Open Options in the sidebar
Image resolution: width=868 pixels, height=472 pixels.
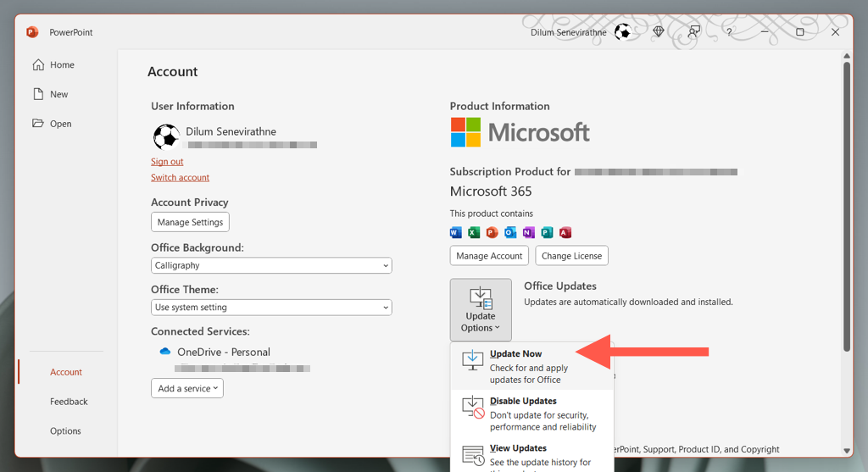pos(65,430)
